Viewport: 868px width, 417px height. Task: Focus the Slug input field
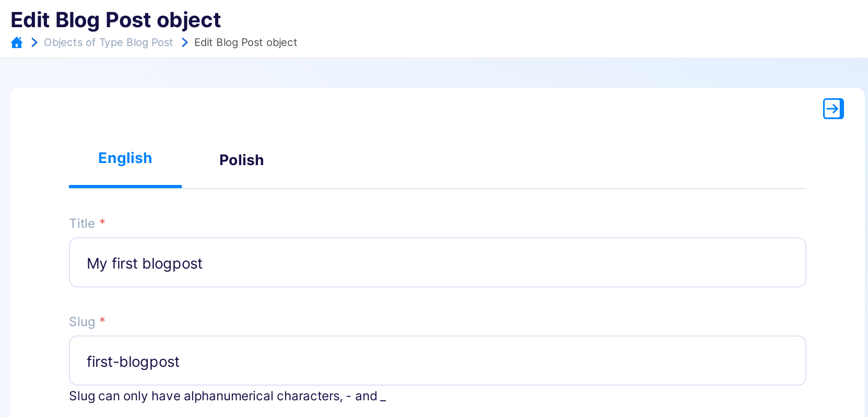[438, 361]
